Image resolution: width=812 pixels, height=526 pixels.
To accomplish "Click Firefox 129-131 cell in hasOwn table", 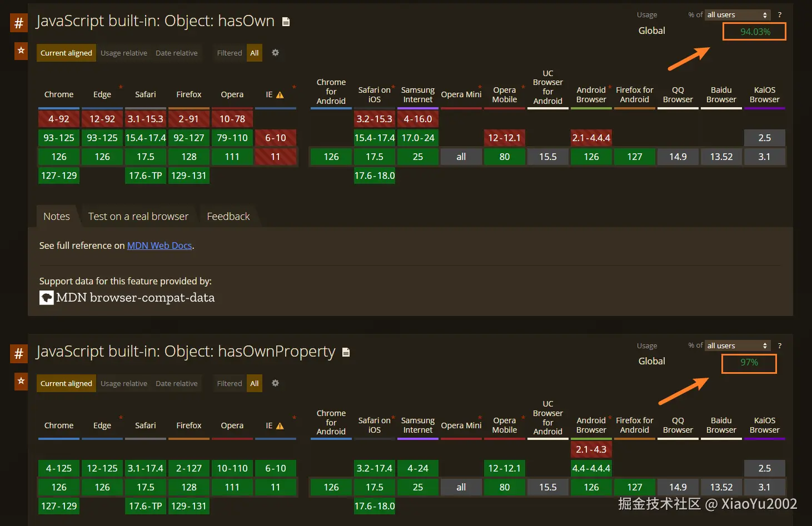I will [189, 176].
